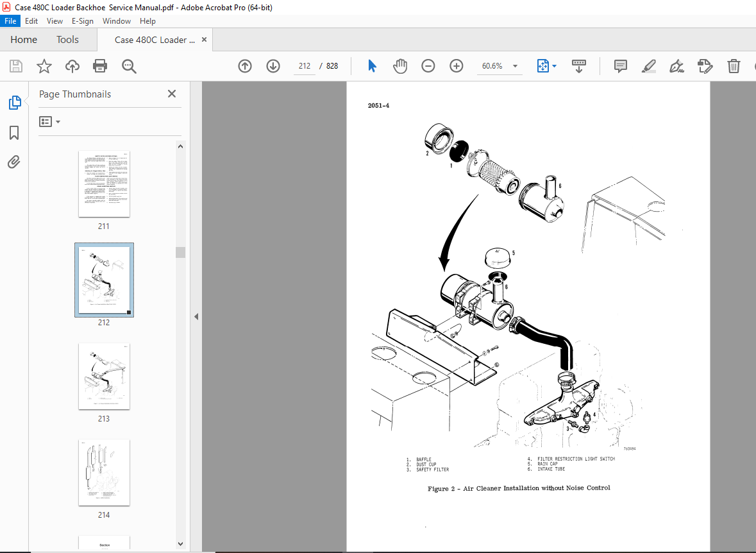756x553 pixels.
Task: Open the find text search tool
Action: click(x=129, y=66)
